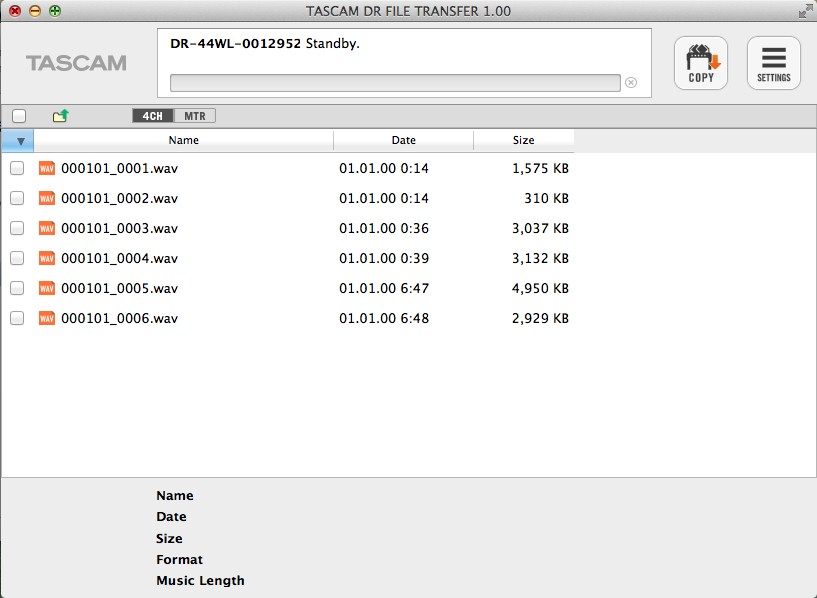Open the SETTINGS menu icon

[x=773, y=63]
